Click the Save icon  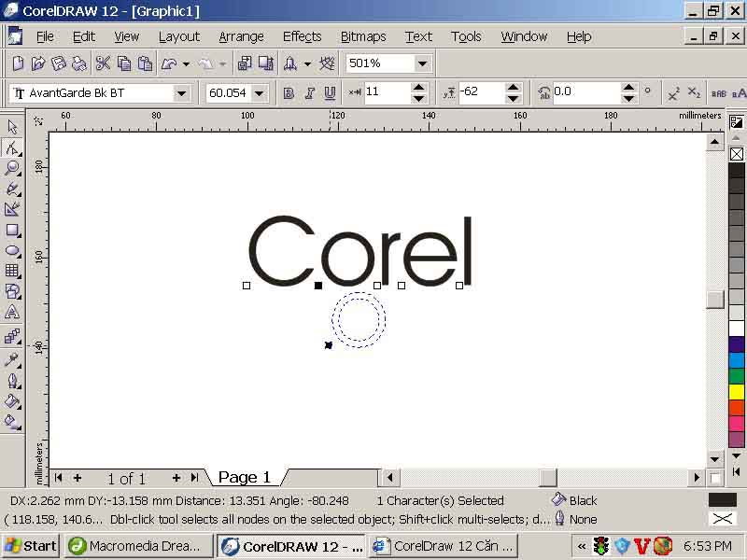(59, 63)
